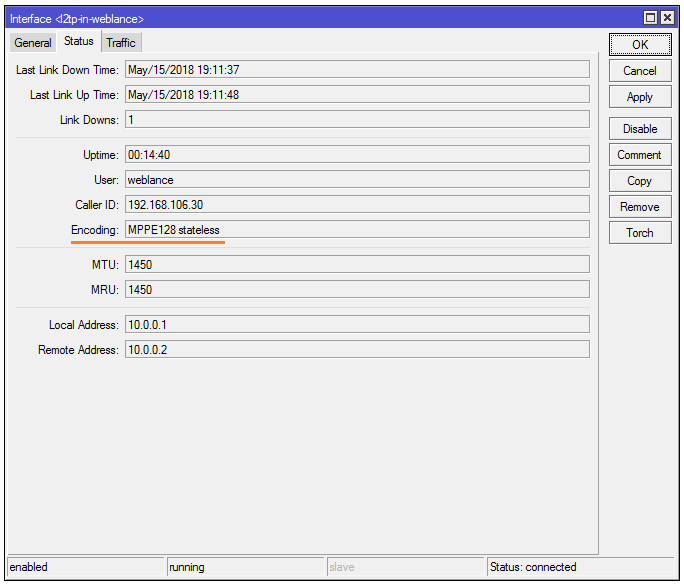This screenshot has width=684, height=585.
Task: Click the 'Encoding:' label
Action: click(95, 230)
